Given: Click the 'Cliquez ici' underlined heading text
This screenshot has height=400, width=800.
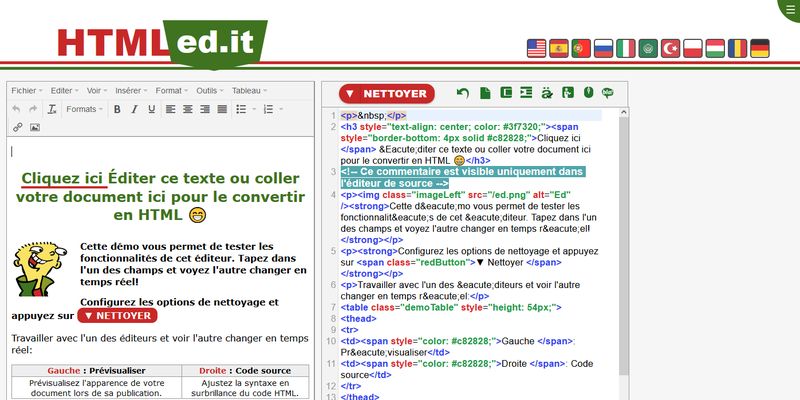Looking at the screenshot, I should point(64,179).
